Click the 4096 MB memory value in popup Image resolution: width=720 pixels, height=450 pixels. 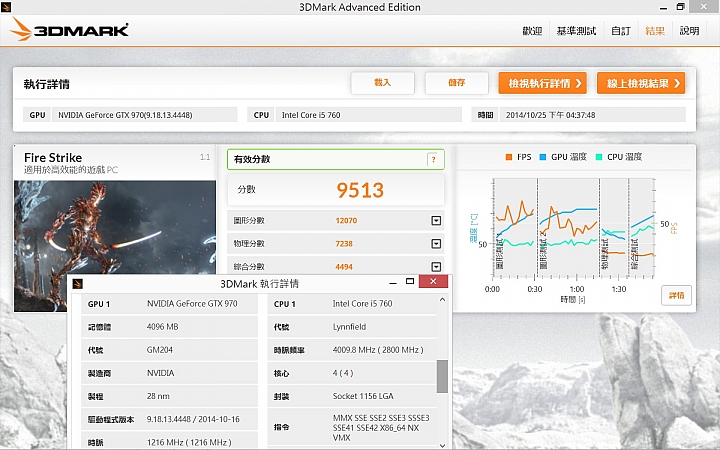[163, 327]
